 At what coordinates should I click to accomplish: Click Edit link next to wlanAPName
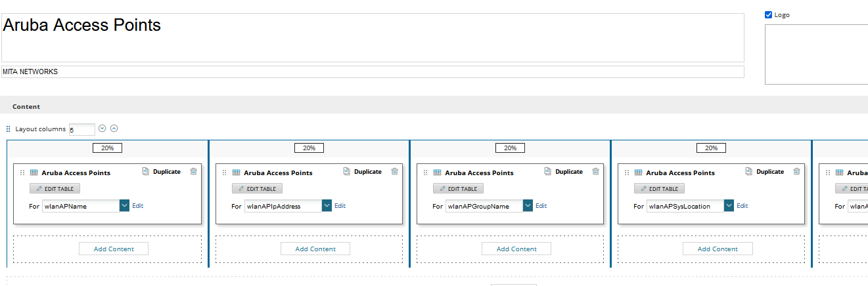(137, 205)
